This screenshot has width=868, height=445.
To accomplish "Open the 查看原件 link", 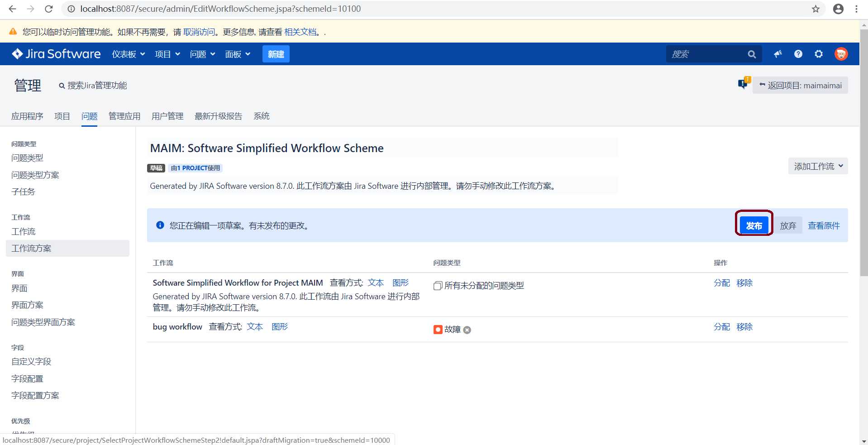I will (x=824, y=225).
